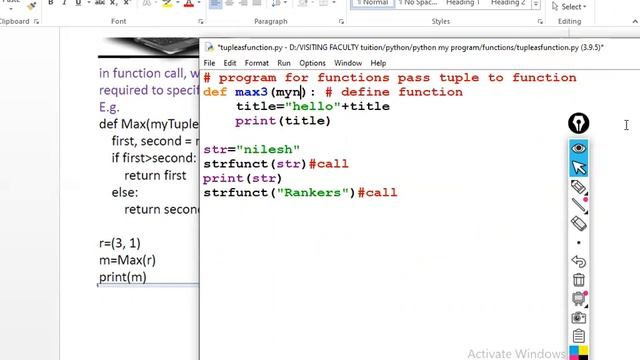The image size is (640, 360).
Task: Click 'print(m)' line in Word document
Action: (122, 277)
